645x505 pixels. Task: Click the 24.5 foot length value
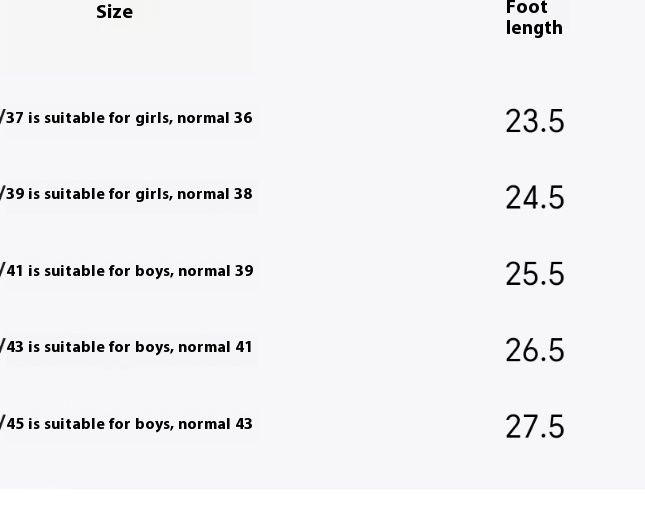tap(534, 198)
